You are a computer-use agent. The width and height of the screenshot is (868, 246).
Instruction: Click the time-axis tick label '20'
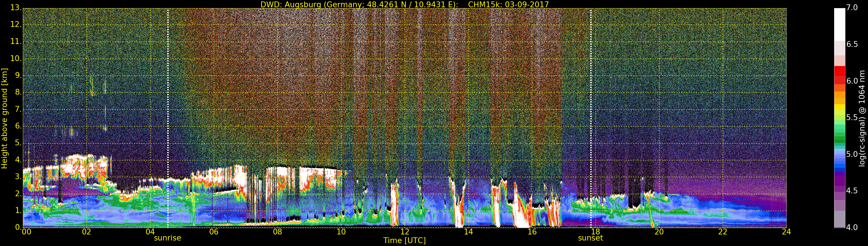point(659,232)
